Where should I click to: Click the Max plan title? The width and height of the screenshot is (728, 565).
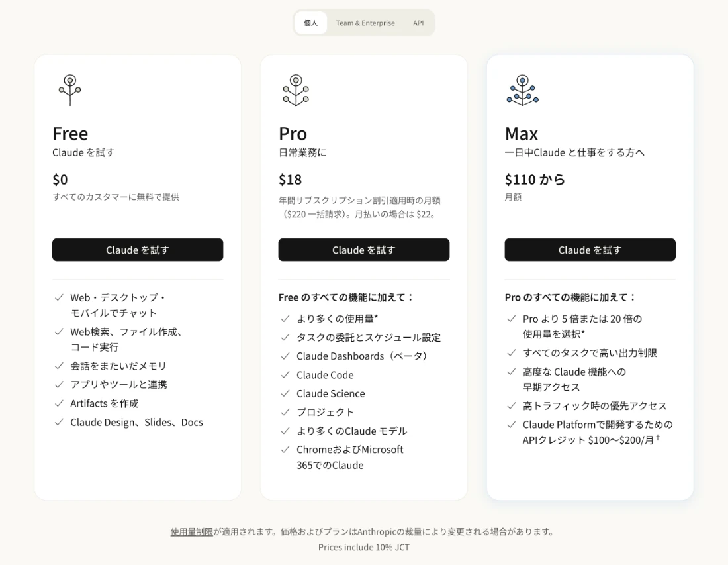pyautogui.click(x=522, y=134)
